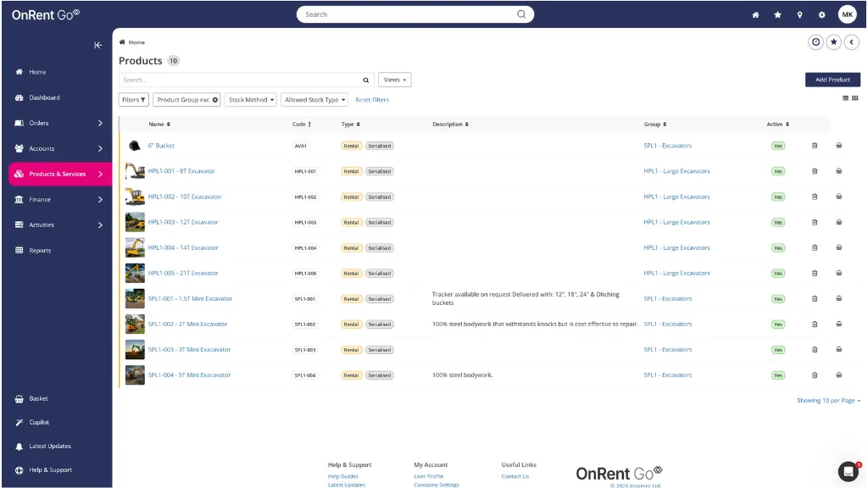
Task: Click the OnRent Go logo in the header
Action: click(46, 15)
